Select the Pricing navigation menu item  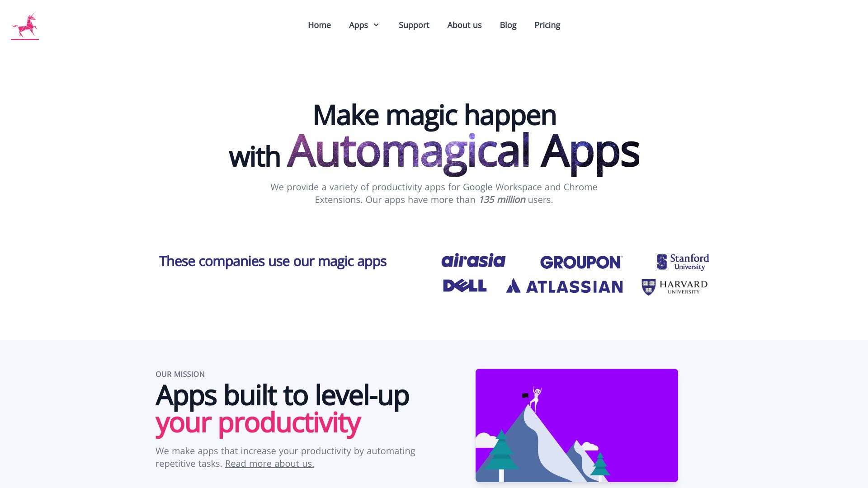547,25
